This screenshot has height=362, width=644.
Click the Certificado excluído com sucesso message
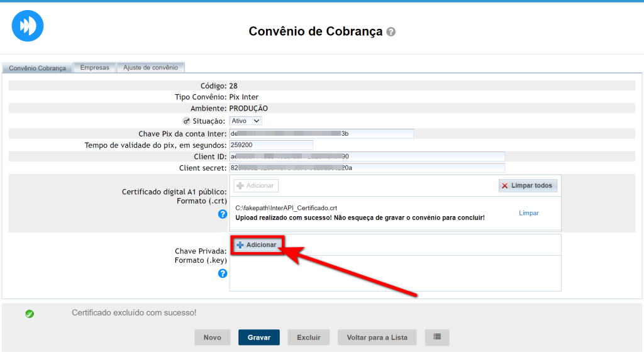[x=134, y=313]
